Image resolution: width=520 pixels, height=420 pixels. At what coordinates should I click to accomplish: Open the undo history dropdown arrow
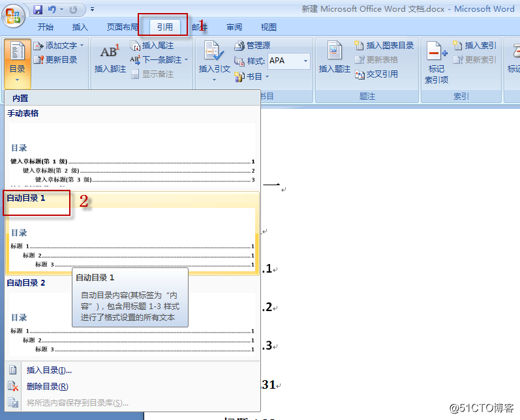[x=62, y=10]
